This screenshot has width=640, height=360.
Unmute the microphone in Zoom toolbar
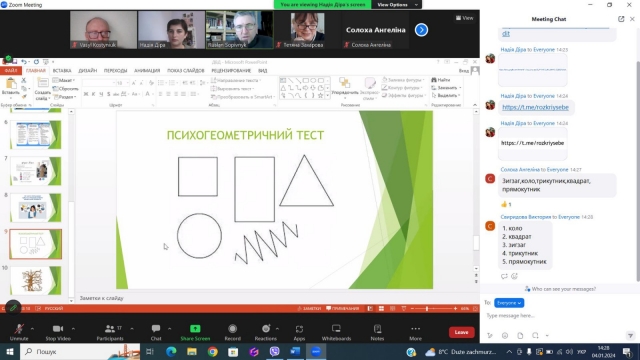pos(19,332)
